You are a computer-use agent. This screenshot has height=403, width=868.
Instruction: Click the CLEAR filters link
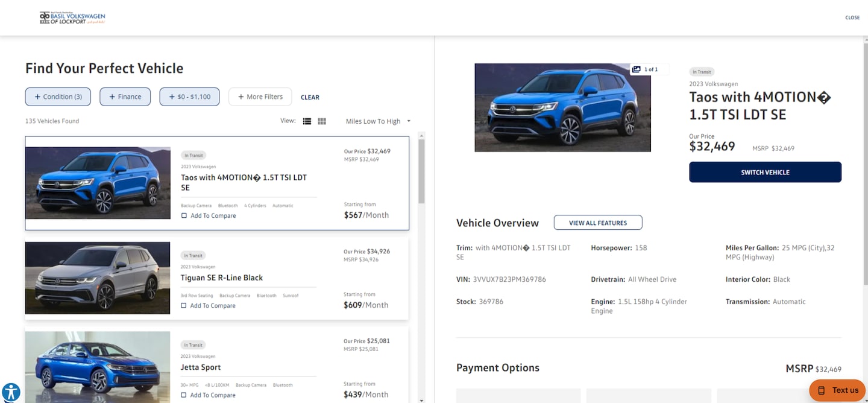[x=310, y=97]
